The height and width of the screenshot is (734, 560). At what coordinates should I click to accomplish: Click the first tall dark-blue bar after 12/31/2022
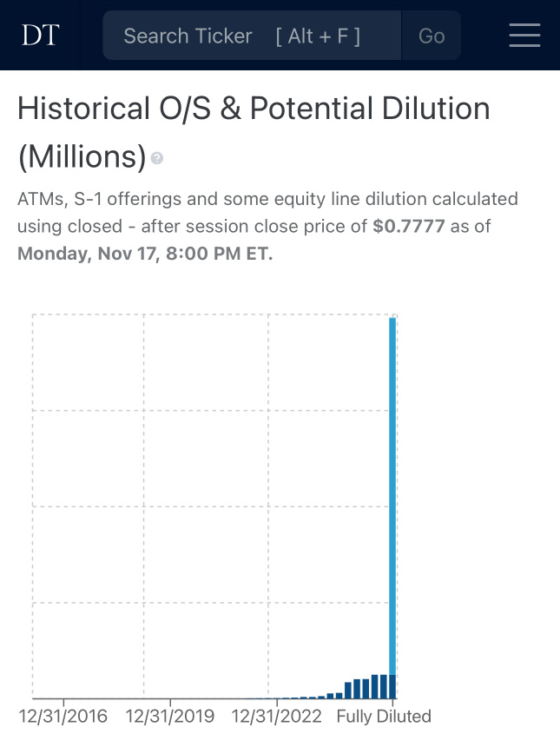[349, 690]
